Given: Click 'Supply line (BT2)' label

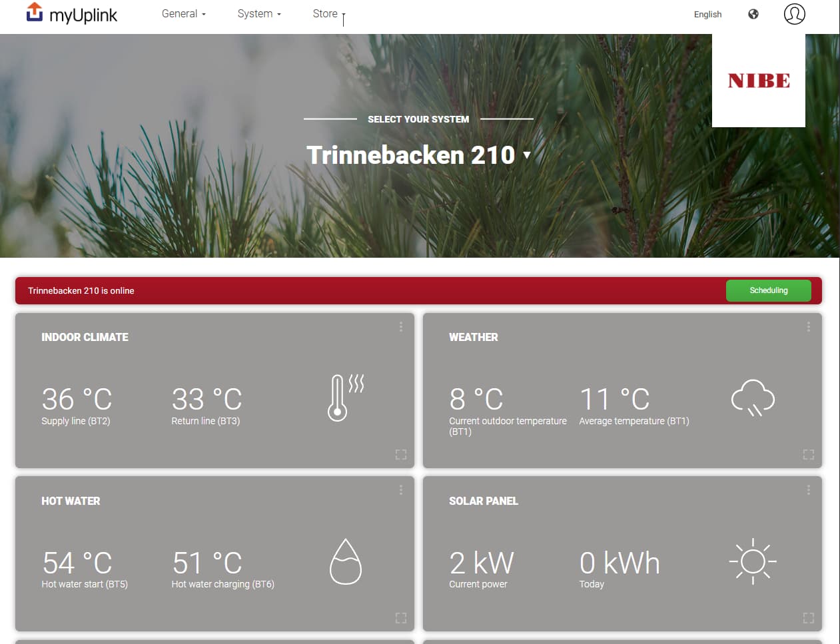Looking at the screenshot, I should click(76, 421).
